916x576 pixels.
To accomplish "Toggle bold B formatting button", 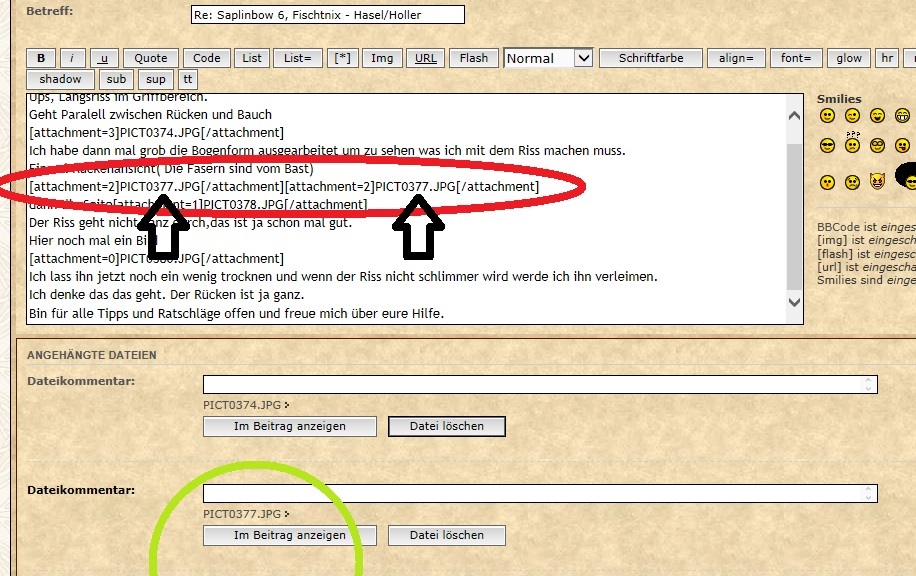I will pyautogui.click(x=41, y=58).
